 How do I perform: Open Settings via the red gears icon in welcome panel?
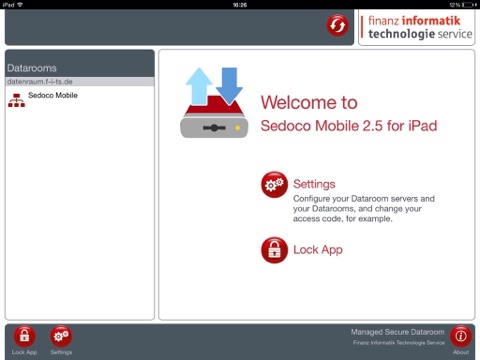tap(274, 185)
